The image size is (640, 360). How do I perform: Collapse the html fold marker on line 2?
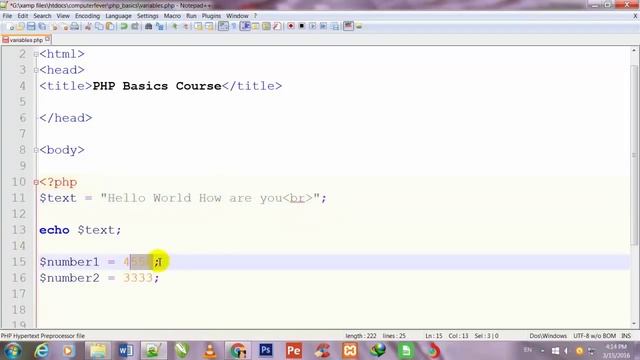pos(36,54)
